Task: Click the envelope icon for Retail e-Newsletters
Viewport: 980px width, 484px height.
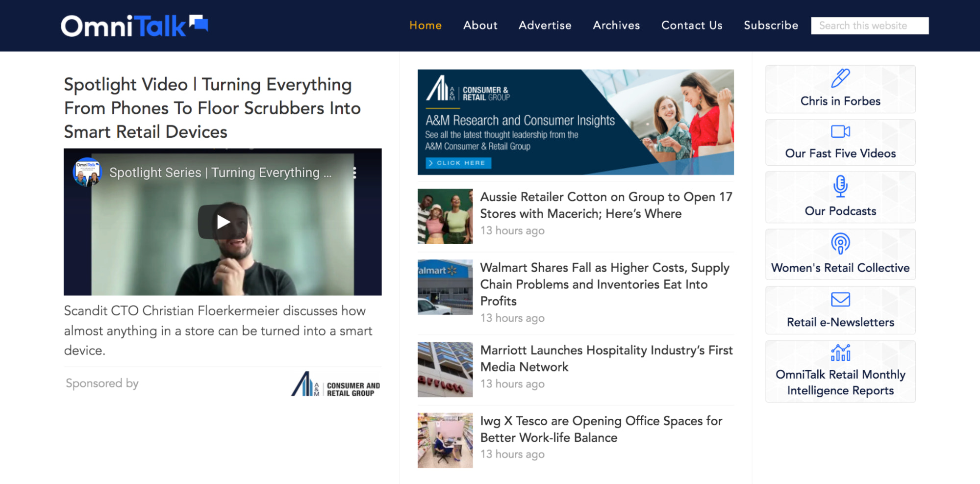Action: pyautogui.click(x=840, y=299)
